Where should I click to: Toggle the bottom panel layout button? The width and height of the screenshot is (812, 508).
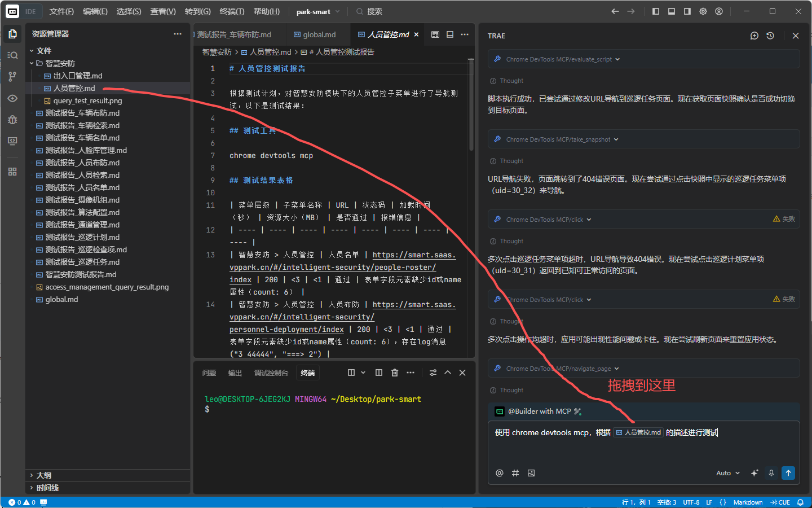(x=672, y=11)
